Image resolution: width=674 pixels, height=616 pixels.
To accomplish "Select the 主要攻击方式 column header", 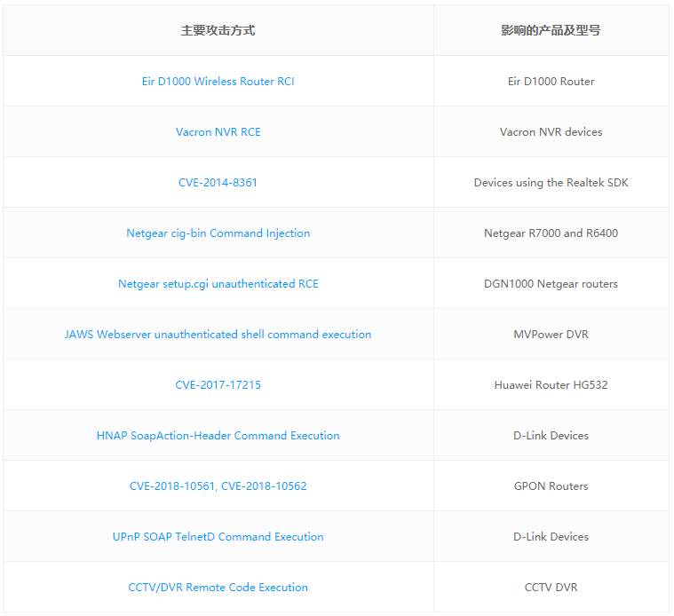I will tap(218, 30).
